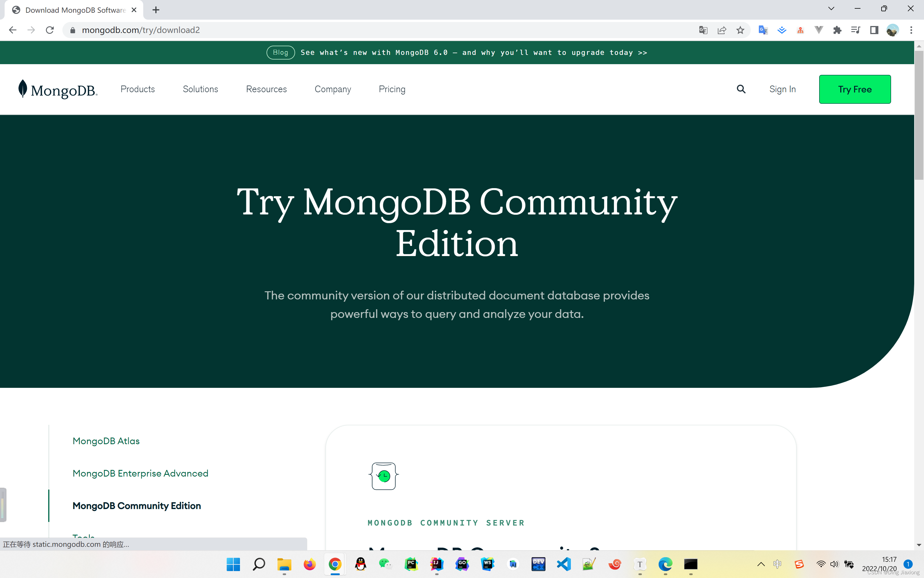Open the blue double-chevron extension icon

(782, 30)
